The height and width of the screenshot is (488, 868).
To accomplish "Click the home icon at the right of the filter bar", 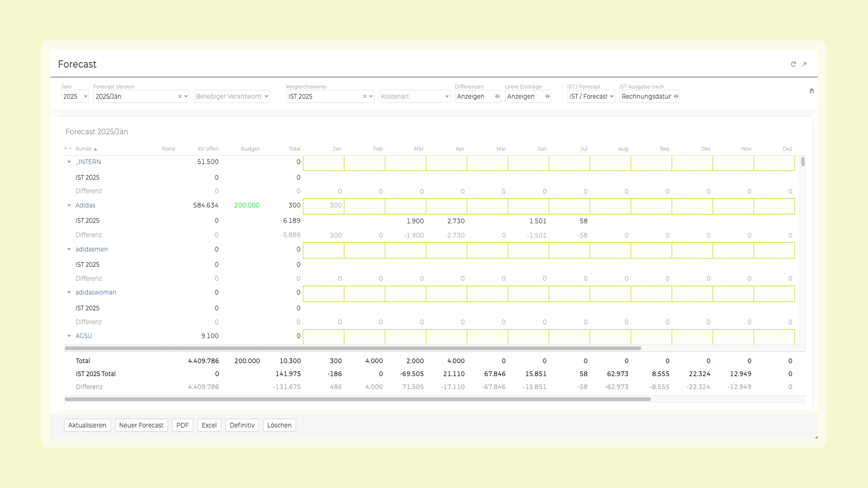I will point(811,91).
